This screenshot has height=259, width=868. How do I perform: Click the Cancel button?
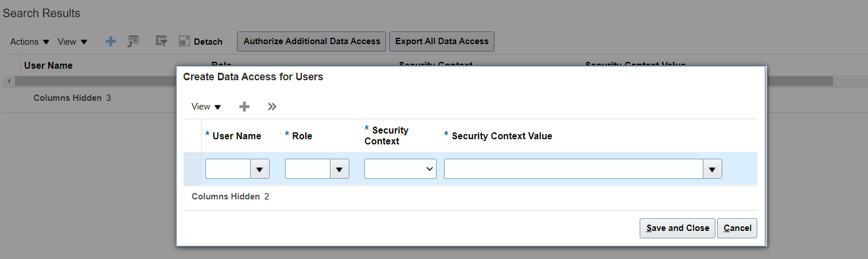point(737,228)
